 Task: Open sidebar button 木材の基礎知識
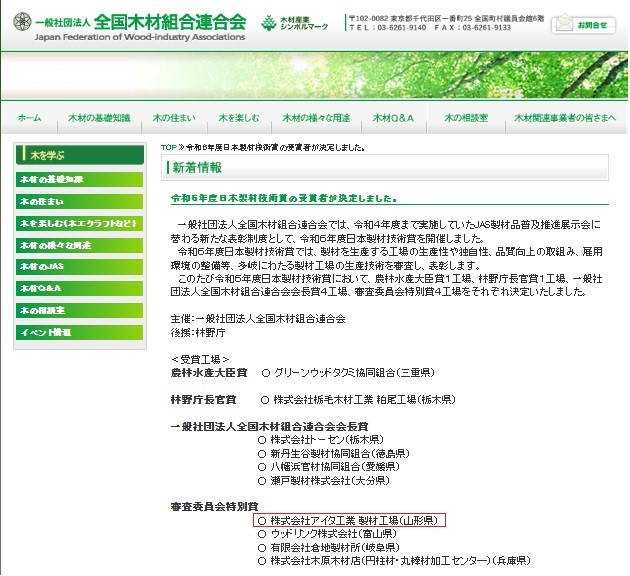coord(79,179)
